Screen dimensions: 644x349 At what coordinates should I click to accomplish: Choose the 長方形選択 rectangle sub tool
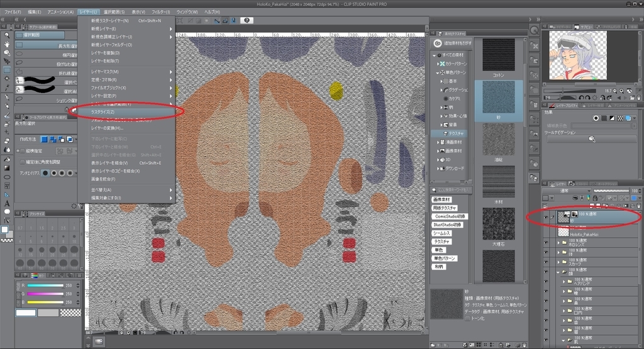46,45
